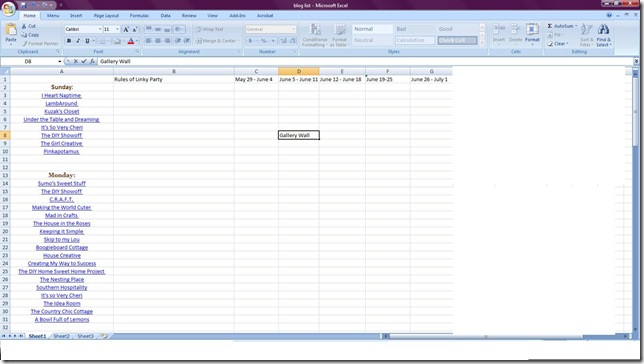Expand the Clipboard dialog launcher
Screen dimensions: 644x364
(58, 52)
